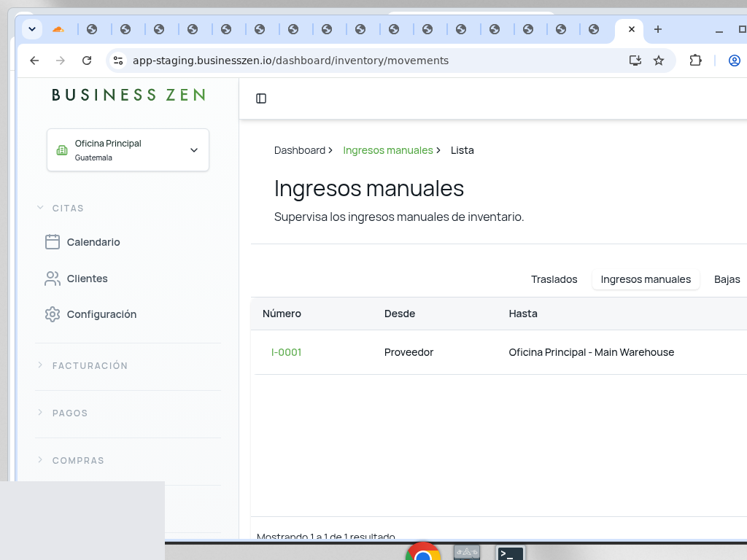Toggle the sidebar collapse icon
Viewport: 747px width, 560px height.
point(261,98)
